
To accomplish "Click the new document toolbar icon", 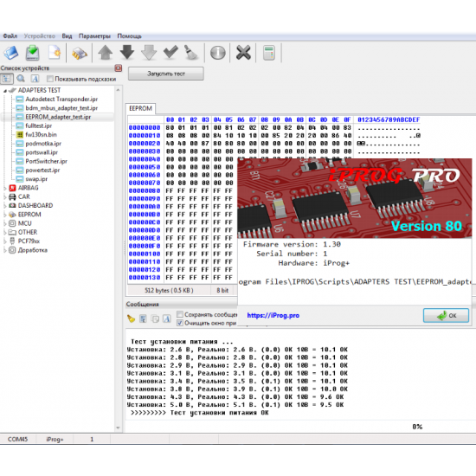I will [55, 53].
